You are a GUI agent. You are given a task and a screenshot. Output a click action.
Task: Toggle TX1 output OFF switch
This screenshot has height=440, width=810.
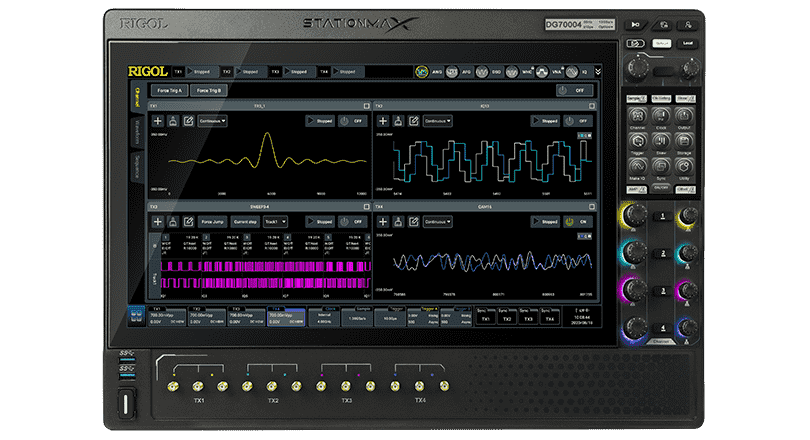[352, 120]
